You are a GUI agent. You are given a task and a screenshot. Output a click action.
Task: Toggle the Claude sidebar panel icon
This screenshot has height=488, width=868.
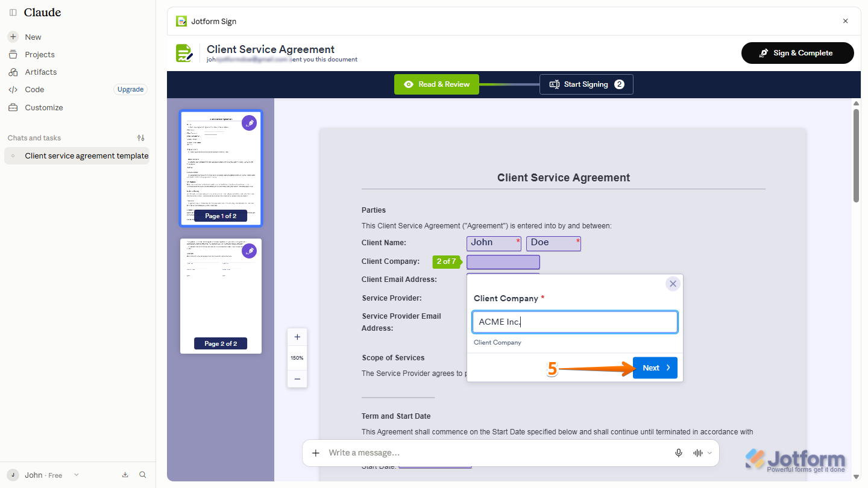coord(13,13)
